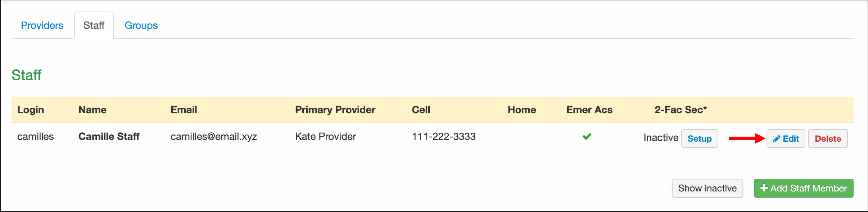
Task: Toggle Show inactive staff
Action: coord(707,188)
